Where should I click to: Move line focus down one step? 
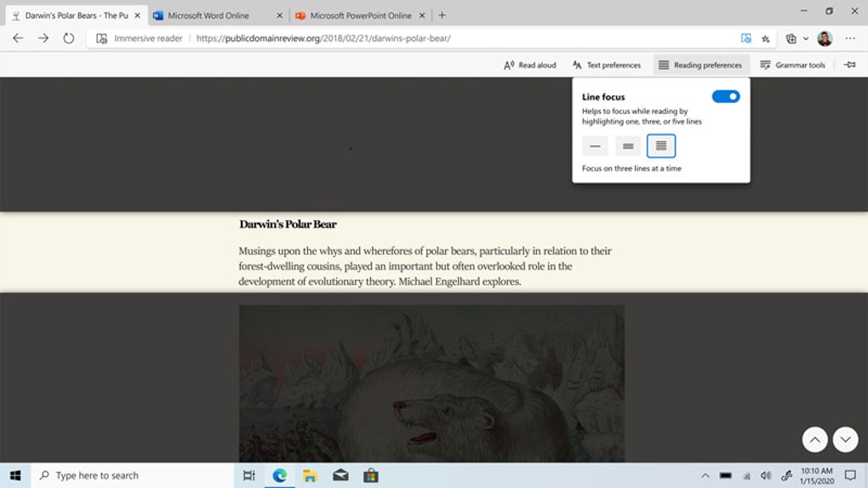[x=845, y=440]
